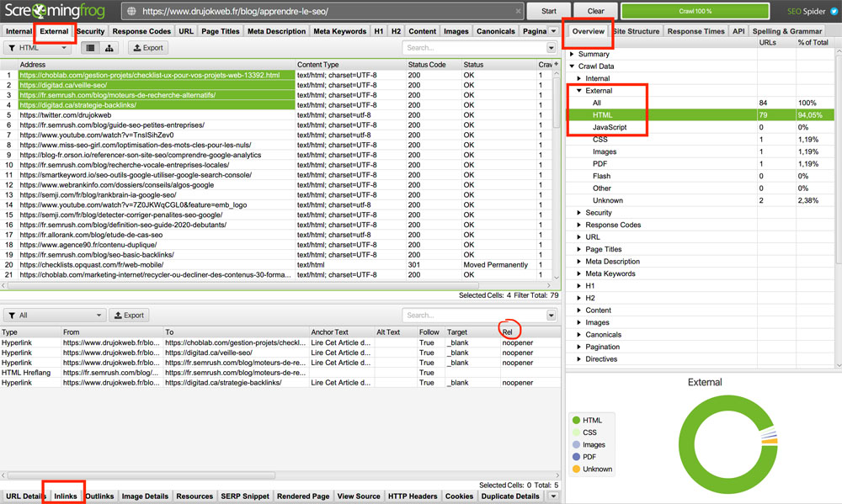Expand Canonicals in overview tree

[579, 334]
